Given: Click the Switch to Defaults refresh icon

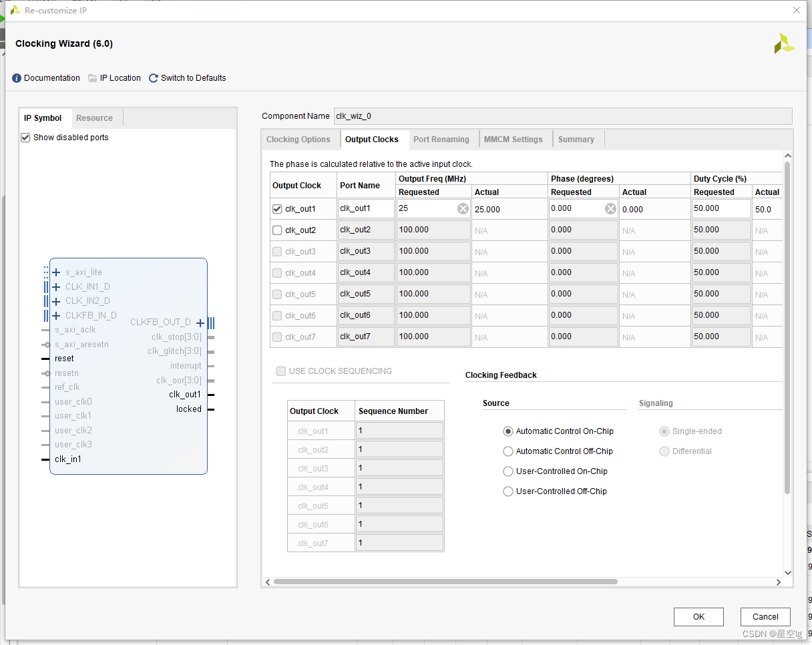Looking at the screenshot, I should click(x=154, y=78).
